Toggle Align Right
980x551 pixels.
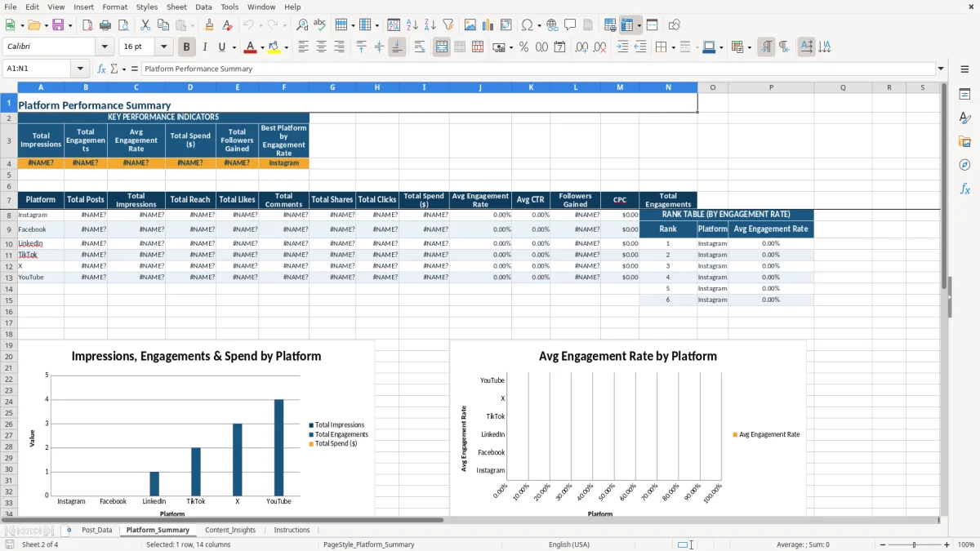(340, 47)
